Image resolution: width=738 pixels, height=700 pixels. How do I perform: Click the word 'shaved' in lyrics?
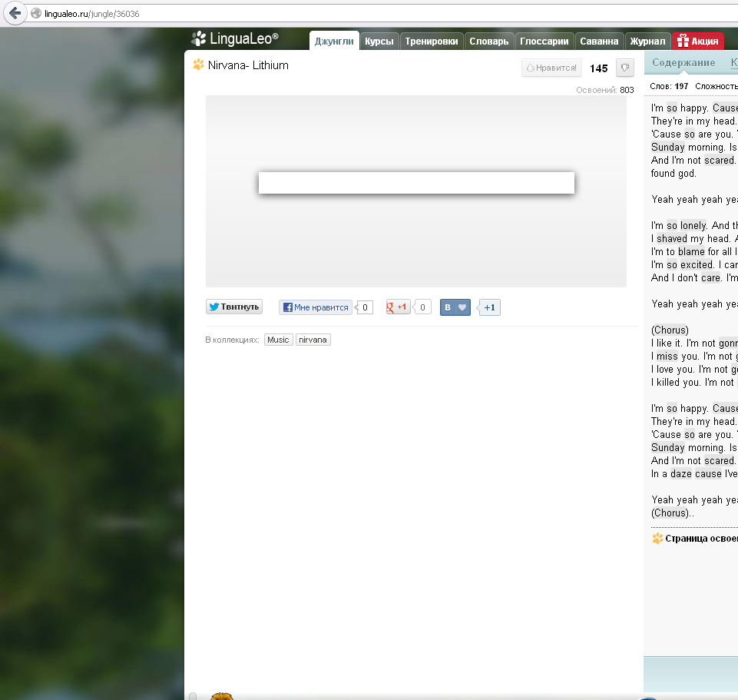tap(672, 238)
